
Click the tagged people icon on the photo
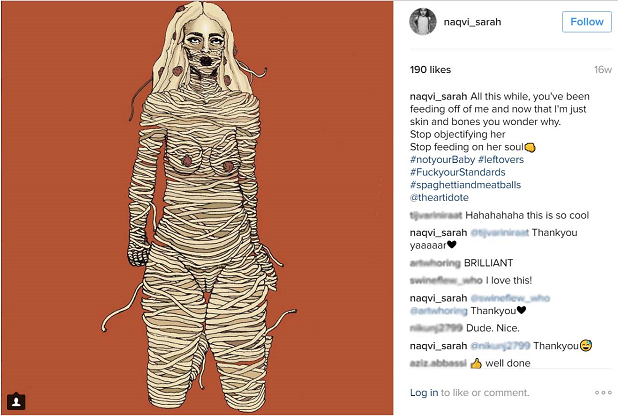(x=16, y=402)
